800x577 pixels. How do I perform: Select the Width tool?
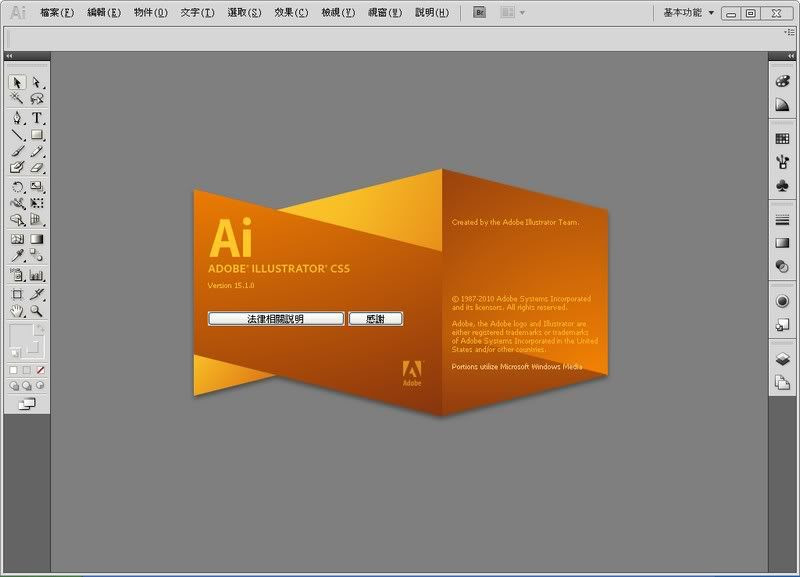17,203
